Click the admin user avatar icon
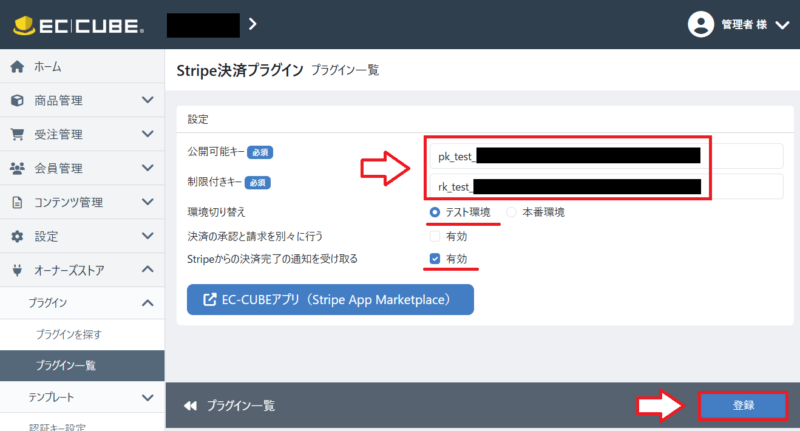800x431 pixels. click(701, 24)
